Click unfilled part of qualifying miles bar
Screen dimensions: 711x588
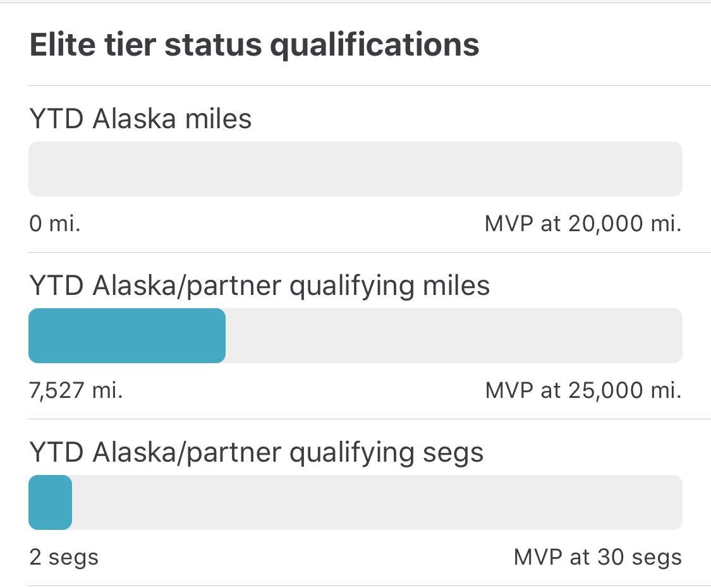pos(454,335)
